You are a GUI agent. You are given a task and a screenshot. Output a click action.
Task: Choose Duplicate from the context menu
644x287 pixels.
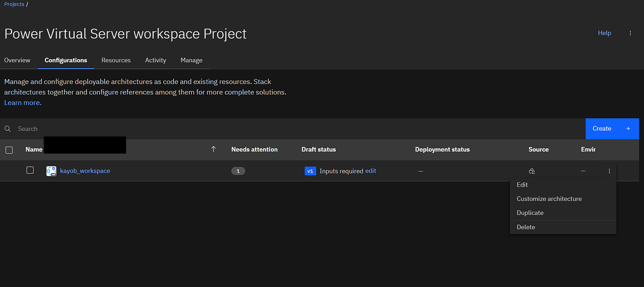[563, 213]
